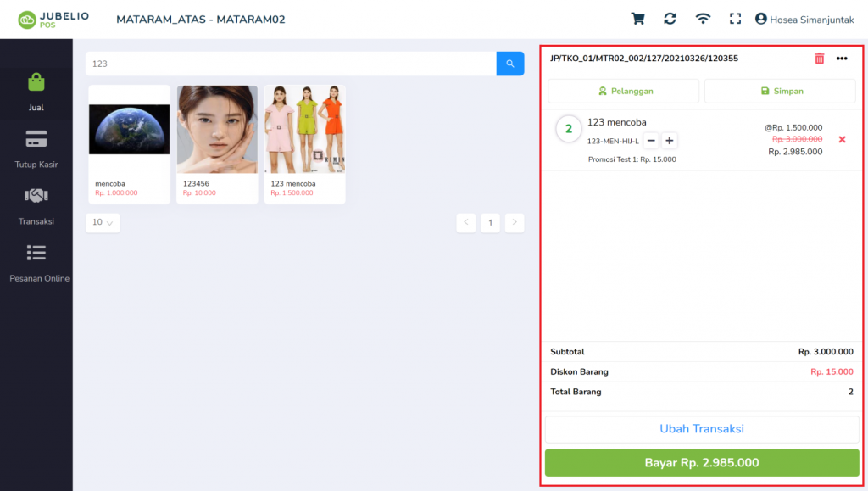
Task: Open the shopping cart icon in header
Action: click(637, 19)
